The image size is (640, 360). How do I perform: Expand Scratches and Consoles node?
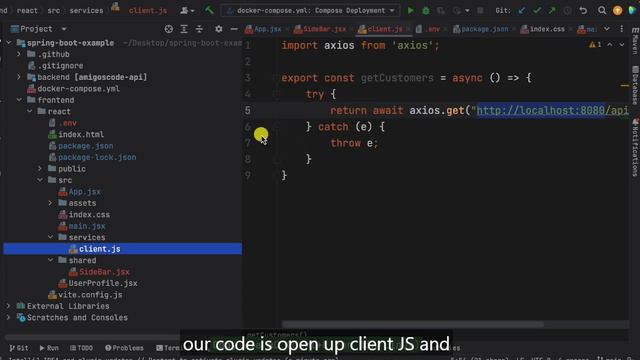click(8, 318)
